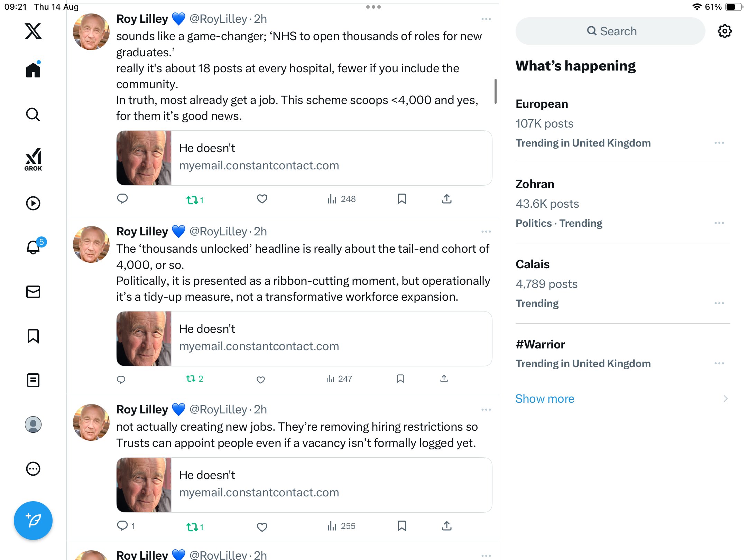Viewport: 747px width, 560px height.
Task: Compose a new post
Action: (33, 520)
